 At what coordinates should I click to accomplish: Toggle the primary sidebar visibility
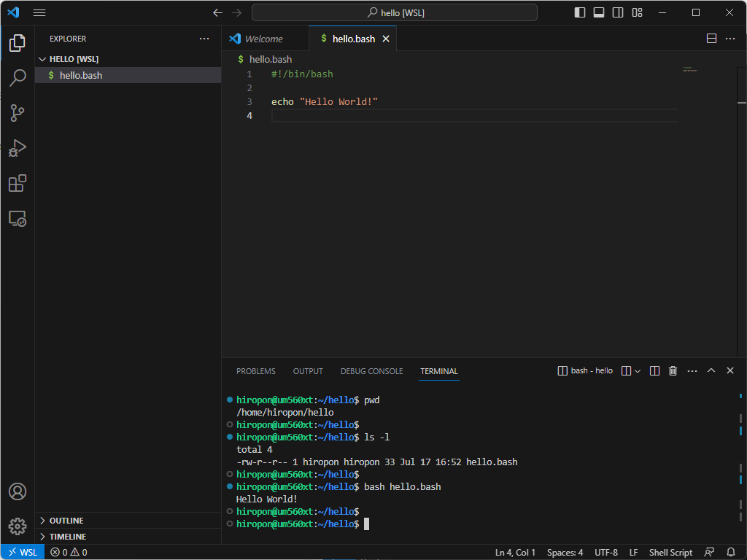pos(578,12)
